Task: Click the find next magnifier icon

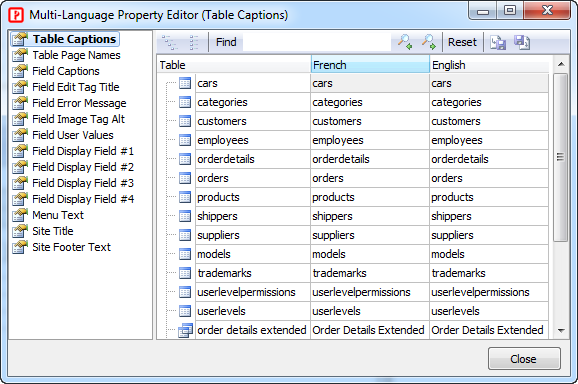Action: tap(429, 42)
